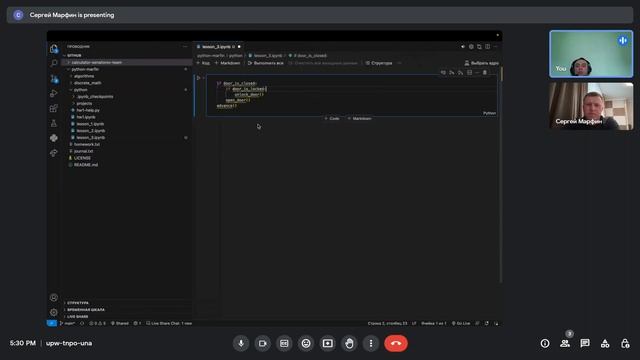This screenshot has height=360, width=640.
Task: Select the lesson_3.ipynb editor tab
Action: tap(218, 47)
